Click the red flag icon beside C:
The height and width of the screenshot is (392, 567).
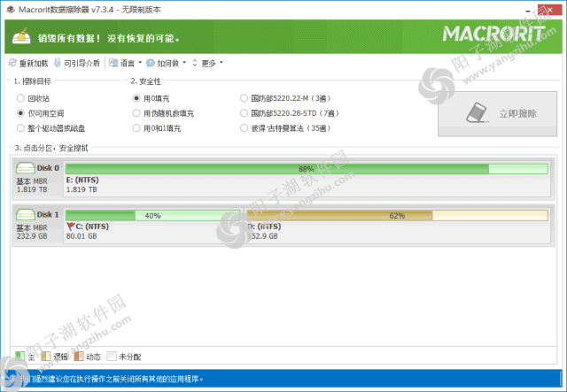(71, 227)
